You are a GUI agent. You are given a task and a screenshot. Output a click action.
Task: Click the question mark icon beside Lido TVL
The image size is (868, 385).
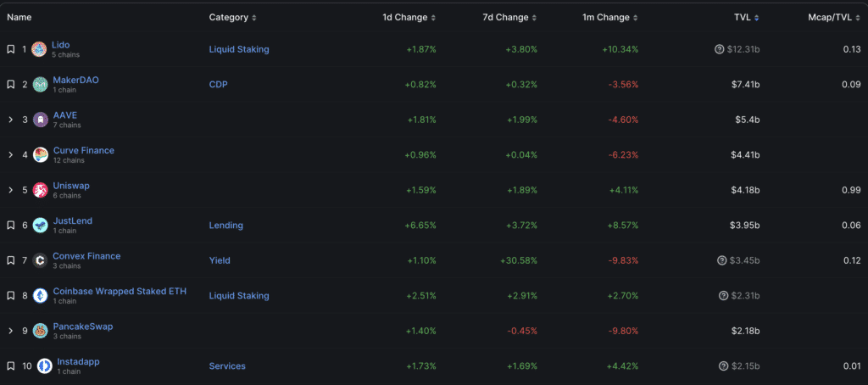pos(719,49)
